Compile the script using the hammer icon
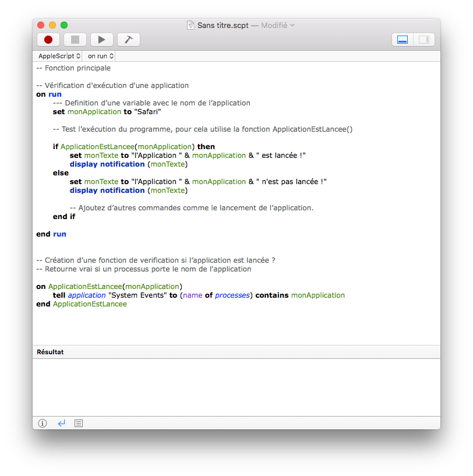 point(128,40)
